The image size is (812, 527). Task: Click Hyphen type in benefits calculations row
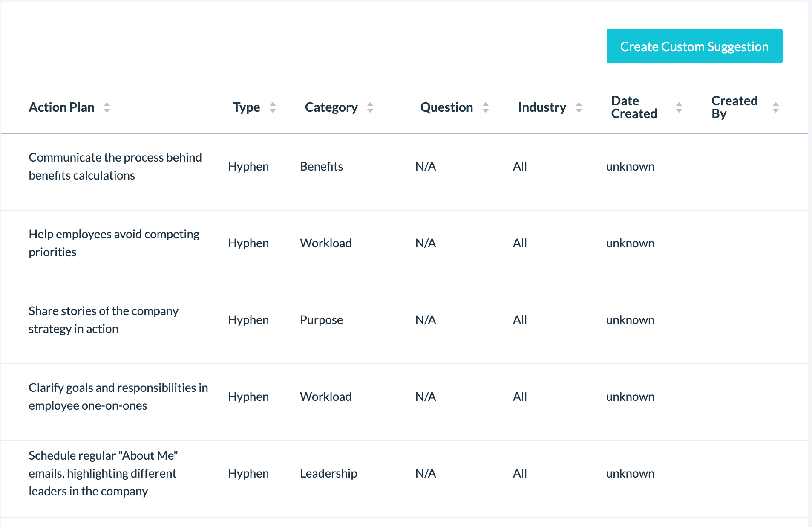[x=248, y=166]
